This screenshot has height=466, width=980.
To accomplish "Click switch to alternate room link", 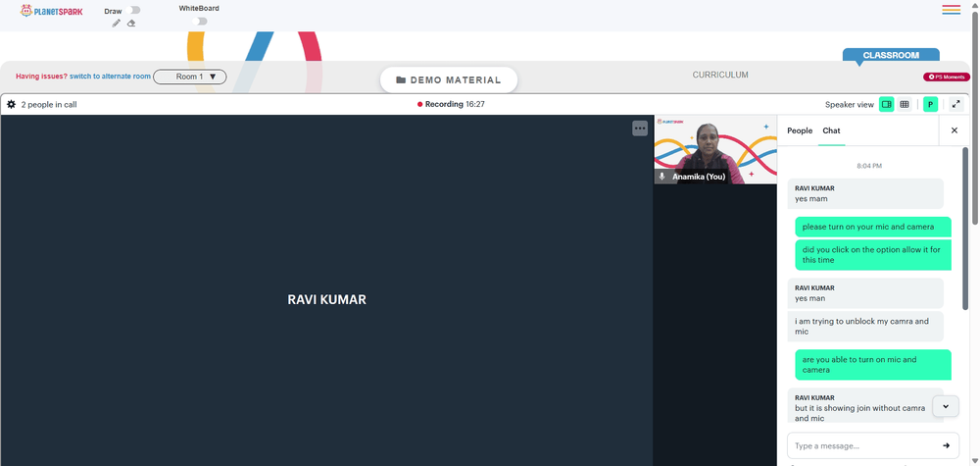I will coord(110,77).
